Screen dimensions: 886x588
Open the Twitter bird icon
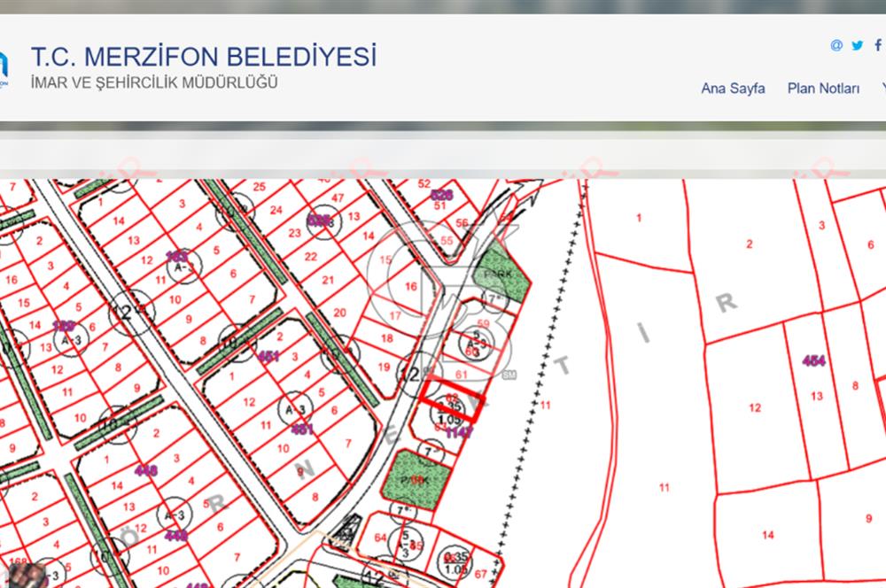[x=857, y=45]
